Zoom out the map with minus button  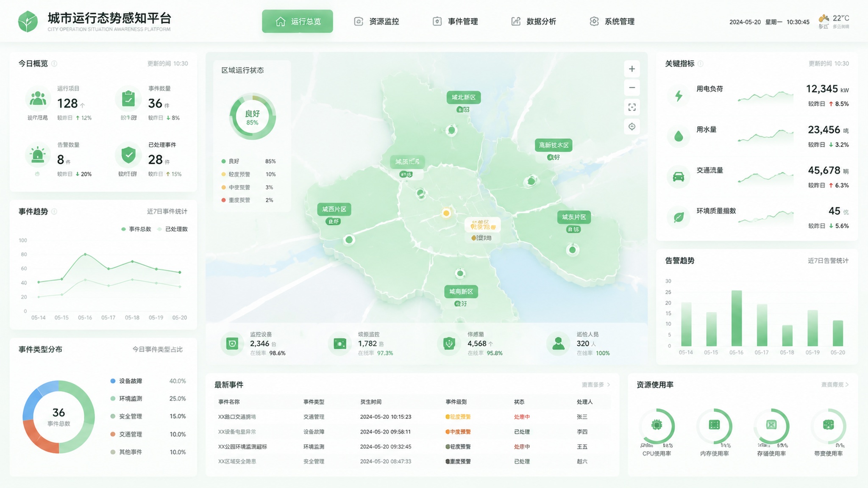(x=632, y=88)
